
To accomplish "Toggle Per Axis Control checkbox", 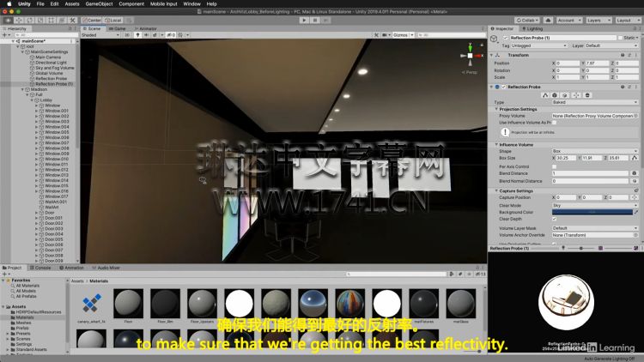I will click(554, 166).
